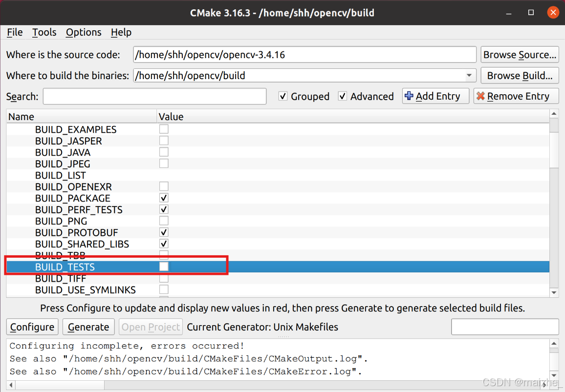
Task: Click the cache list scroll-down arrow
Action: (x=554, y=292)
